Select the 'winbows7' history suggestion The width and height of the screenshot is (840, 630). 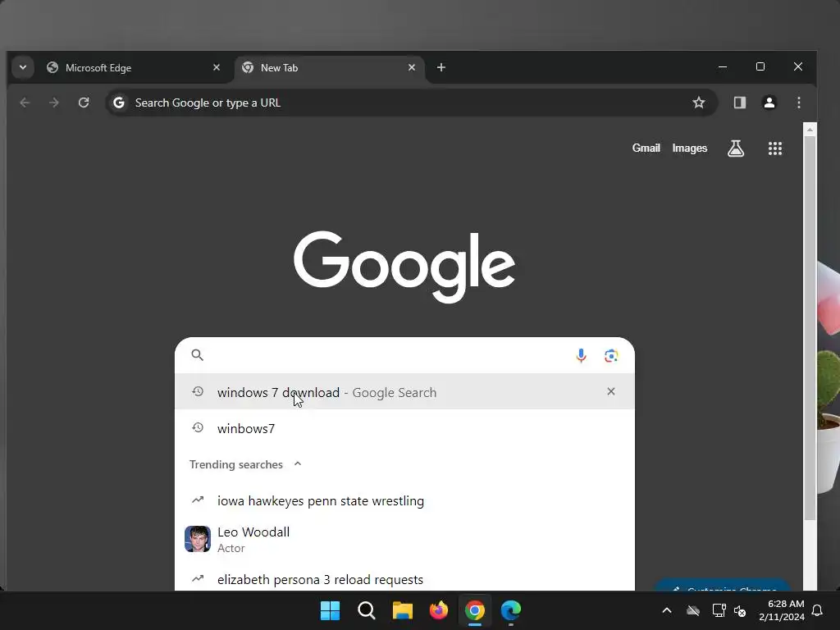click(x=404, y=428)
